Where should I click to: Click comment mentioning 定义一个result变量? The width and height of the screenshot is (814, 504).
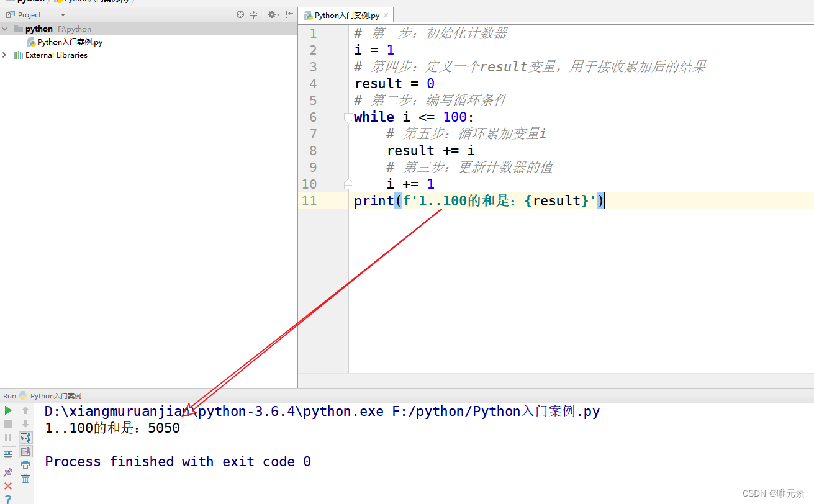pyautogui.click(x=531, y=67)
